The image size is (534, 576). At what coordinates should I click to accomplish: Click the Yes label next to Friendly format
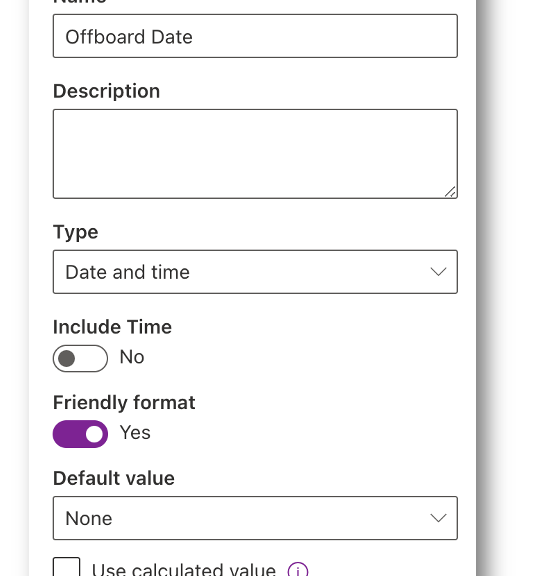[x=135, y=433]
